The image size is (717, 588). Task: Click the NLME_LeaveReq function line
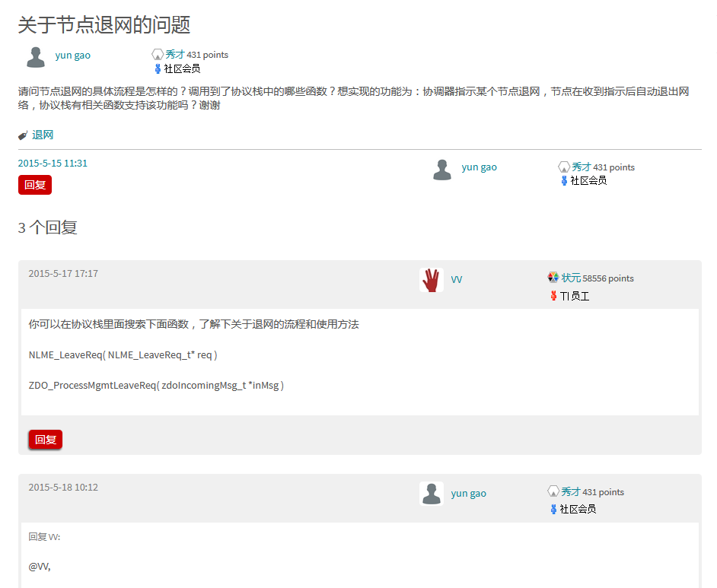[123, 355]
